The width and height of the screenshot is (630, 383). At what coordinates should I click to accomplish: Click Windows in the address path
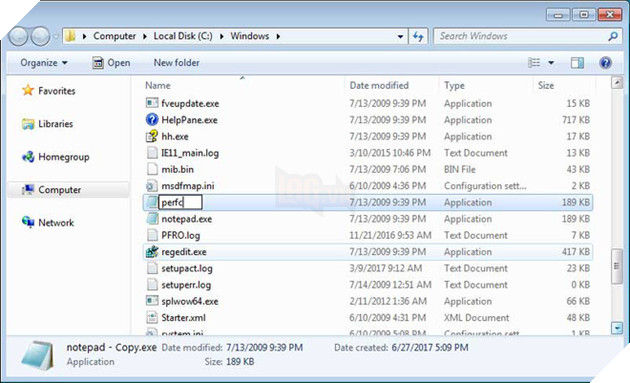pyautogui.click(x=250, y=36)
